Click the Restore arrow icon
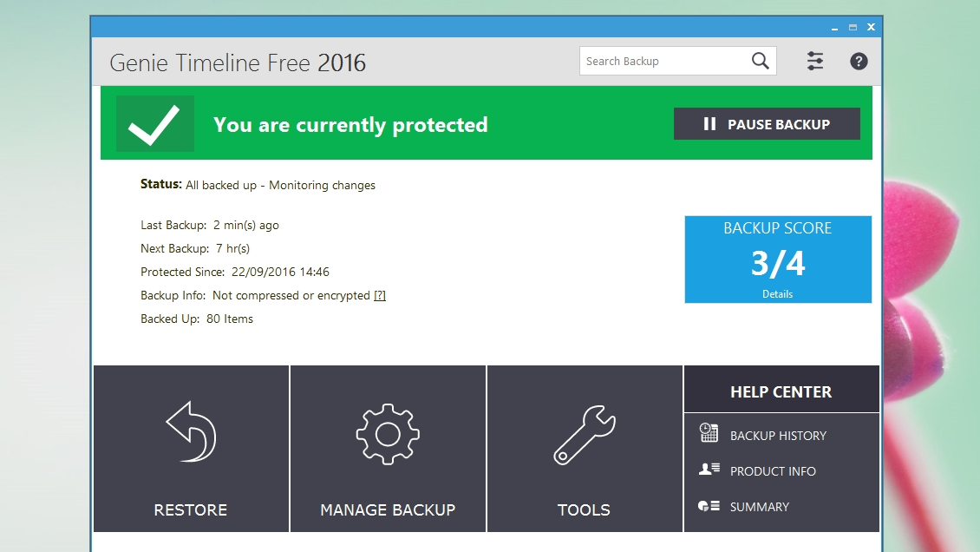Screen dimensions: 980x552 (191, 432)
